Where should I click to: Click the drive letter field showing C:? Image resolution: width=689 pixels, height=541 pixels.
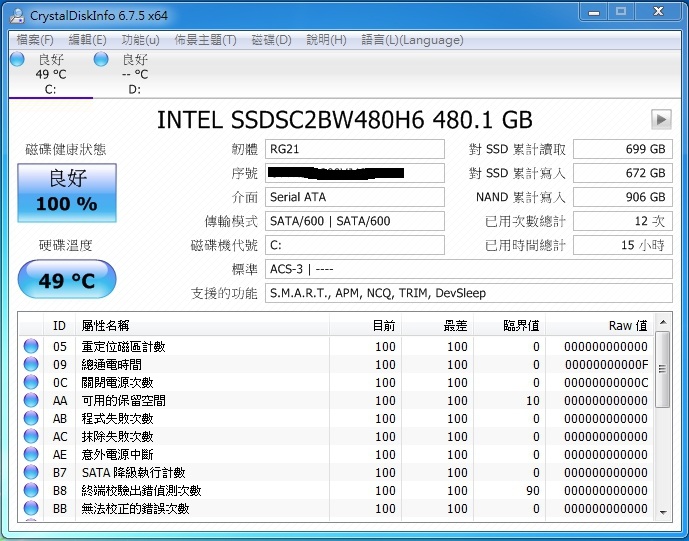355,245
